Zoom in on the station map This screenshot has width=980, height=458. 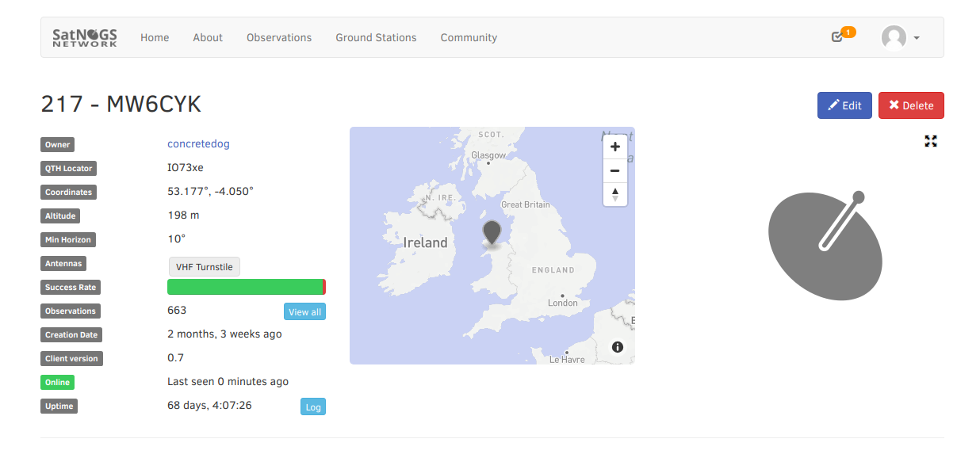pos(615,147)
